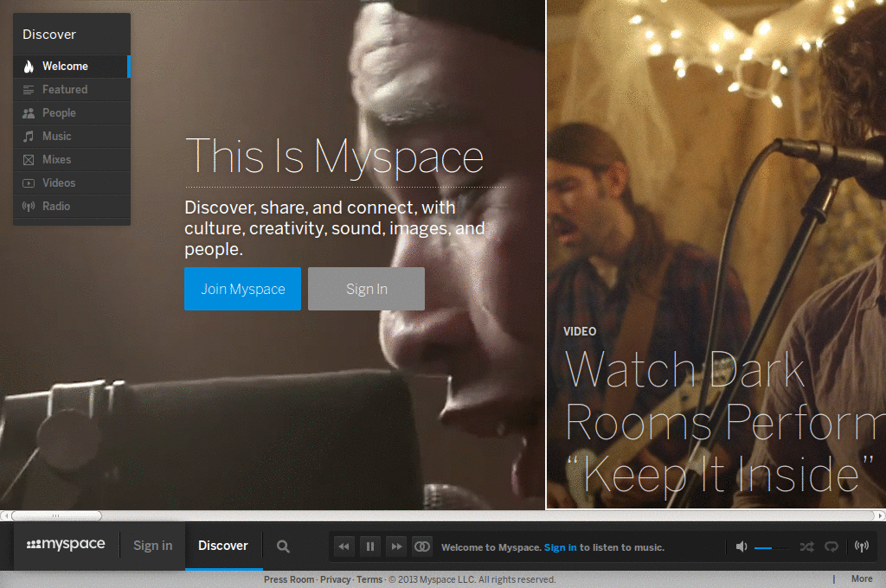Mute the player volume speaker icon
Image resolution: width=886 pixels, height=588 pixels.
point(742,546)
